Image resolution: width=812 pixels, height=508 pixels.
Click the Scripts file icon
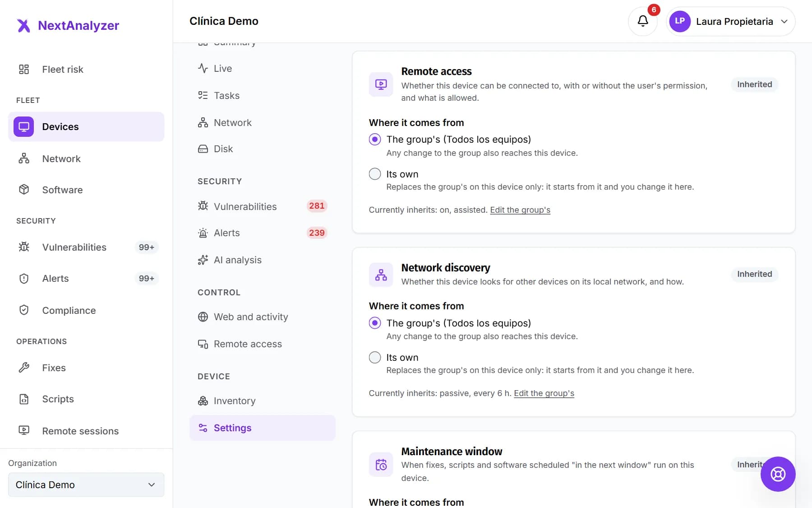point(24,399)
